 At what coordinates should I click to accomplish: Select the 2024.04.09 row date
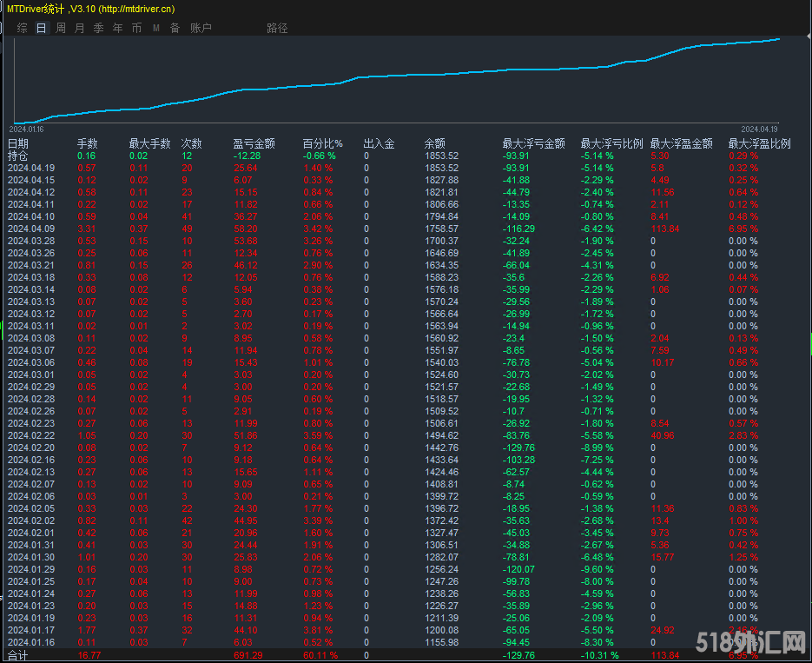pyautogui.click(x=31, y=229)
